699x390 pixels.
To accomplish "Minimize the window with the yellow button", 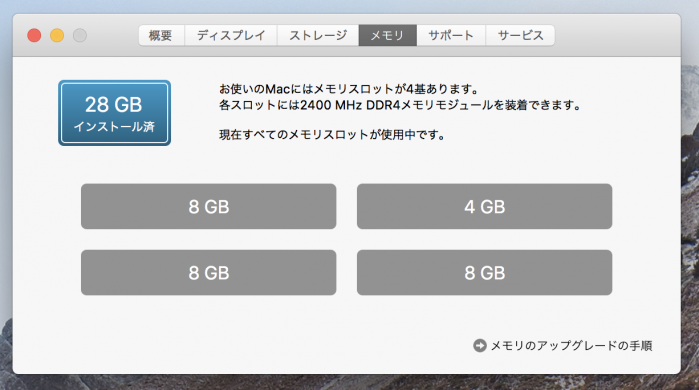I will coord(57,35).
